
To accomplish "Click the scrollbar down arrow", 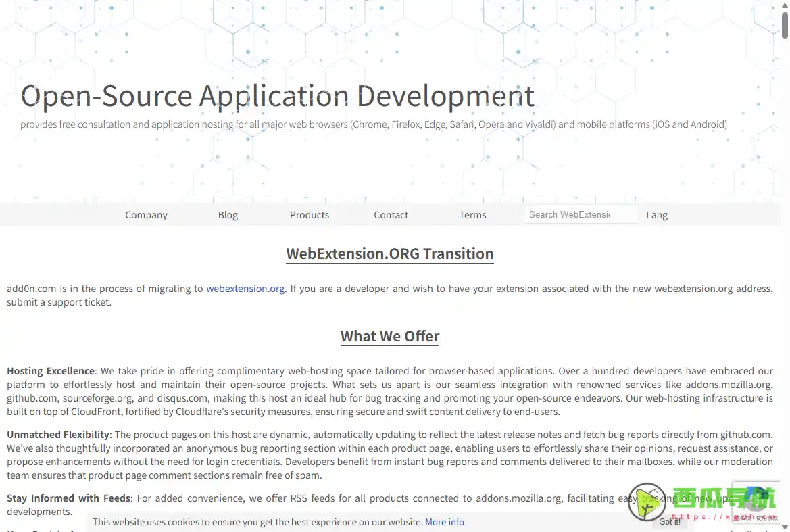I will [784, 527].
